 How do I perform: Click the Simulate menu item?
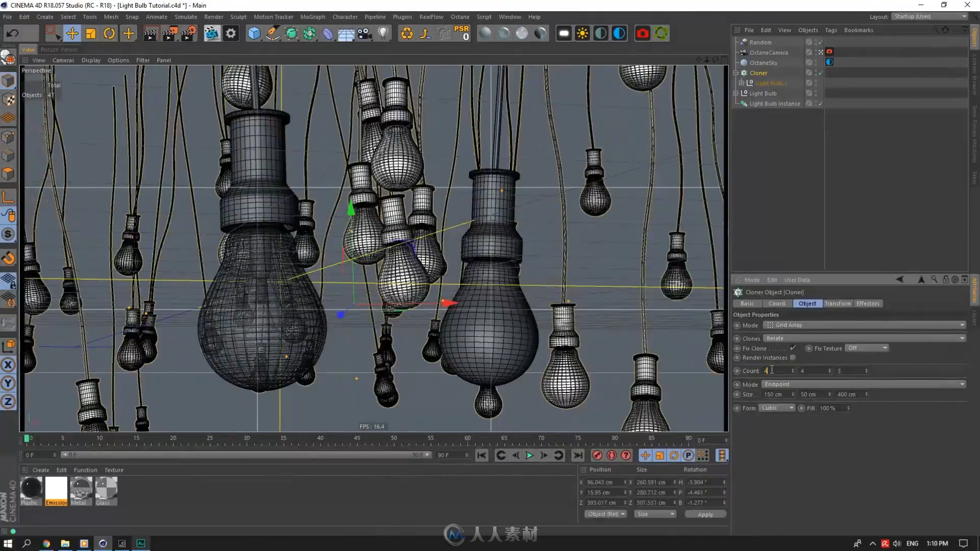pos(182,16)
